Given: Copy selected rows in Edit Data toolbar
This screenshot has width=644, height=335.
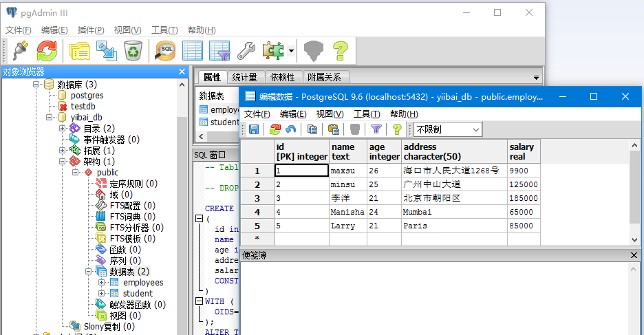Looking at the screenshot, I should point(312,130).
